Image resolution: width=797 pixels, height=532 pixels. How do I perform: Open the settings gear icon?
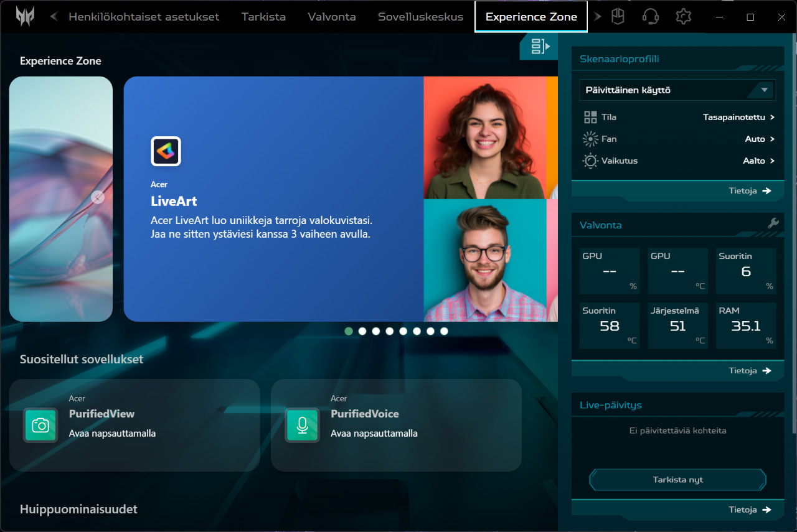pyautogui.click(x=684, y=17)
